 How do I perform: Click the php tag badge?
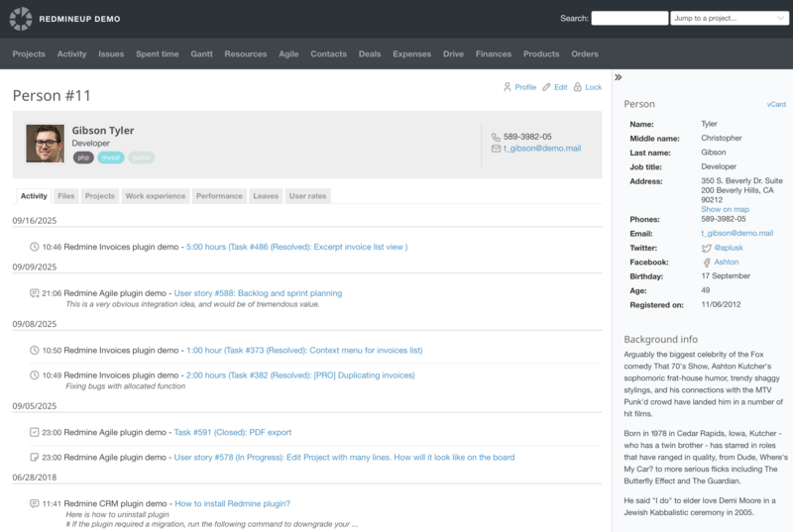[x=83, y=158]
